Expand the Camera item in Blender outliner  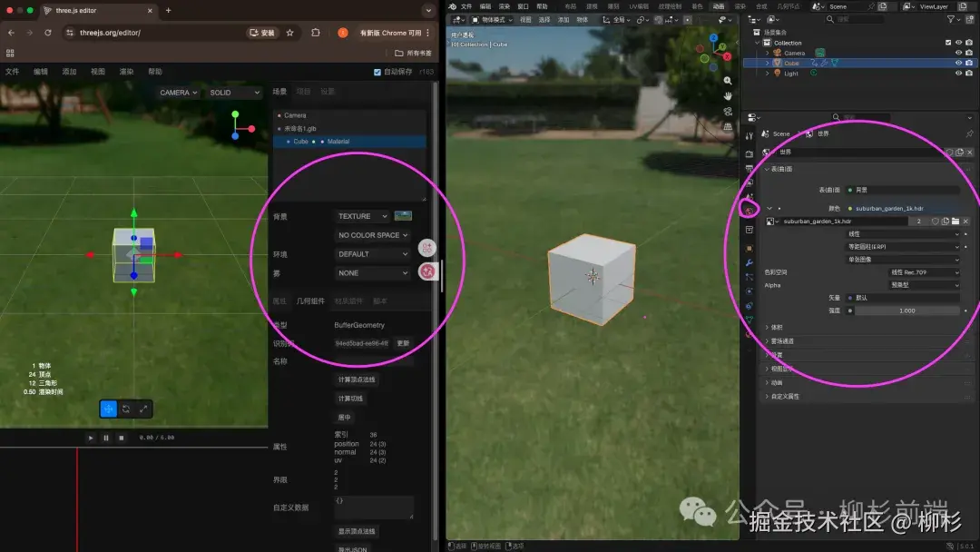pyautogui.click(x=768, y=54)
